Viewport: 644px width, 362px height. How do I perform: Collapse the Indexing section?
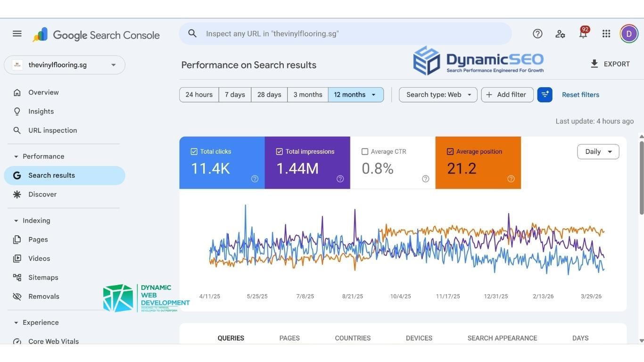pos(16,221)
